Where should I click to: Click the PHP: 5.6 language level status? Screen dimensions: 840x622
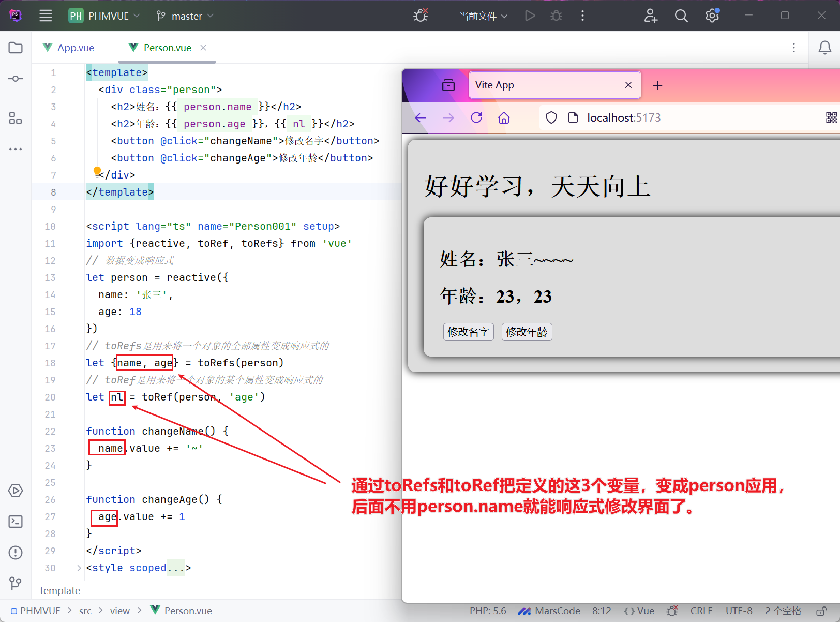[x=488, y=611]
